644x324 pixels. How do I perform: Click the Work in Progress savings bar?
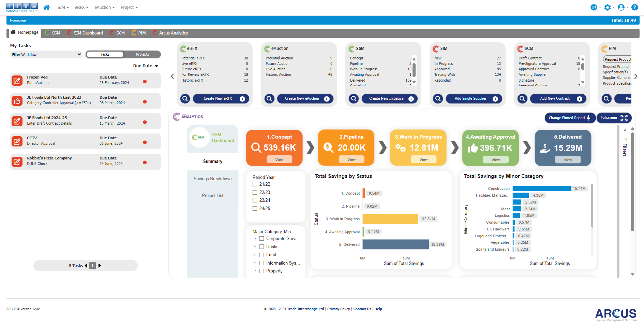390,219
